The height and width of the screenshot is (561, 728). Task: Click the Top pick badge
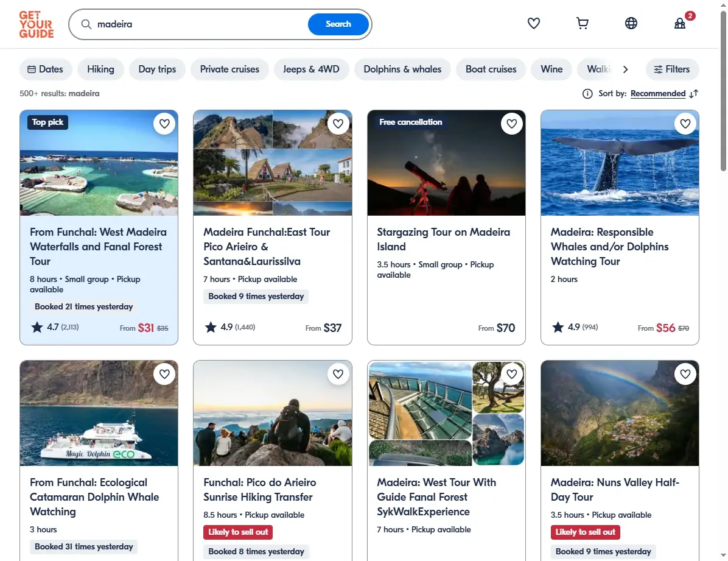[x=47, y=122]
